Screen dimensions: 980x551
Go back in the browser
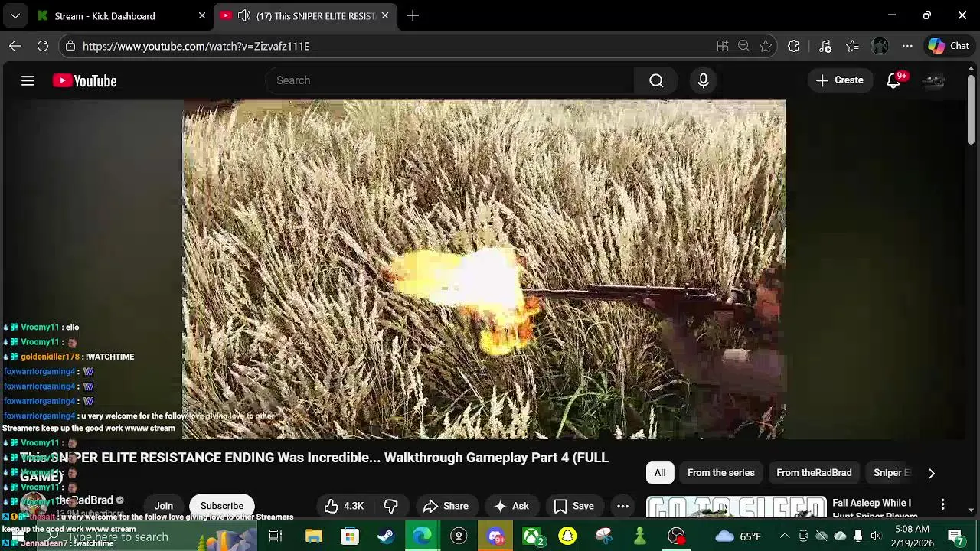pos(15,46)
